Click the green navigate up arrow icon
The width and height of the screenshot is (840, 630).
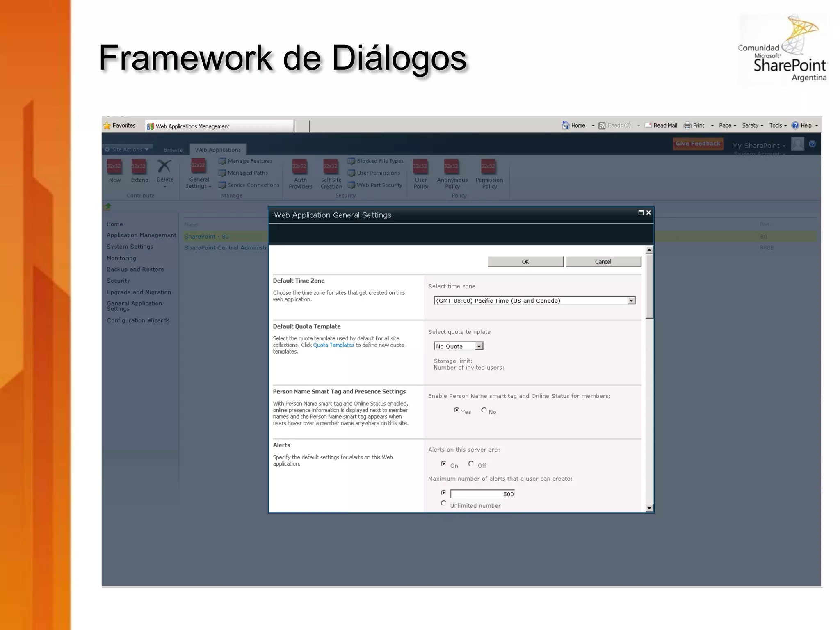(x=108, y=207)
